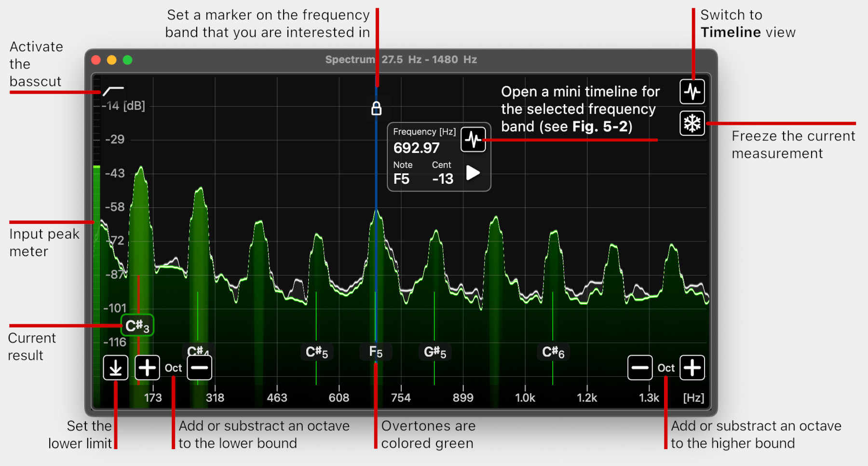Click the Spectrum window title

(x=401, y=59)
